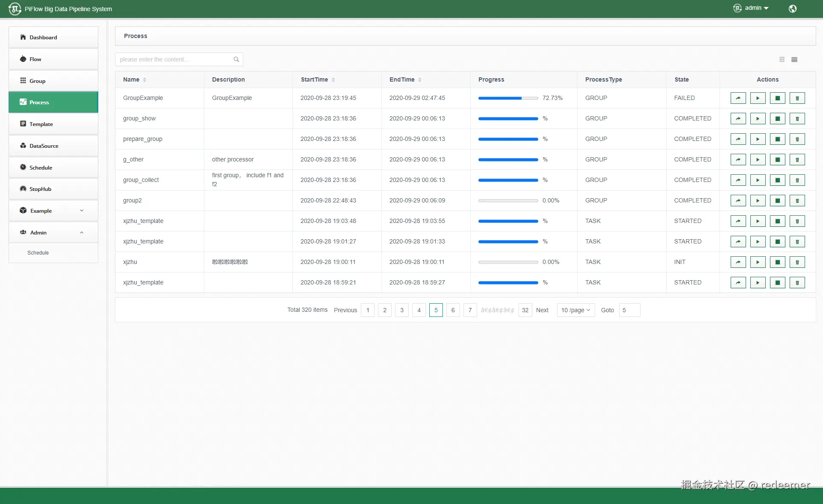Switch to grid view layout
This screenshot has width=823, height=504.
coord(782,60)
